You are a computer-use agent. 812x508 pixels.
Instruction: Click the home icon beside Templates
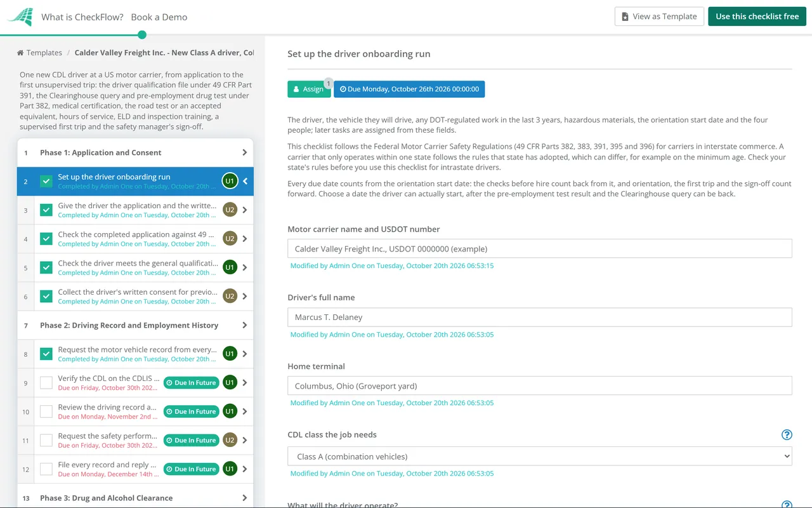click(20, 53)
